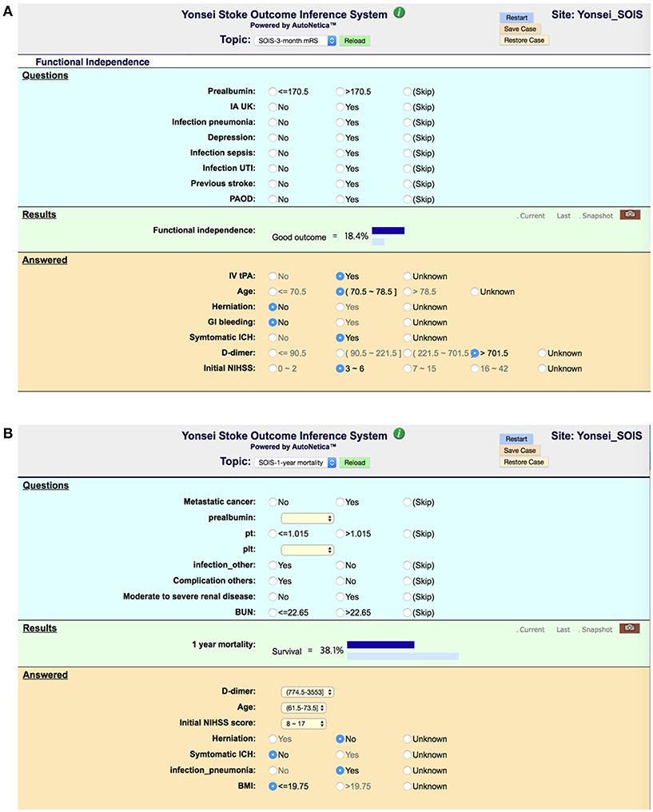Click the 38.1% survival value
Screen dimensions: 653x812
332,651
